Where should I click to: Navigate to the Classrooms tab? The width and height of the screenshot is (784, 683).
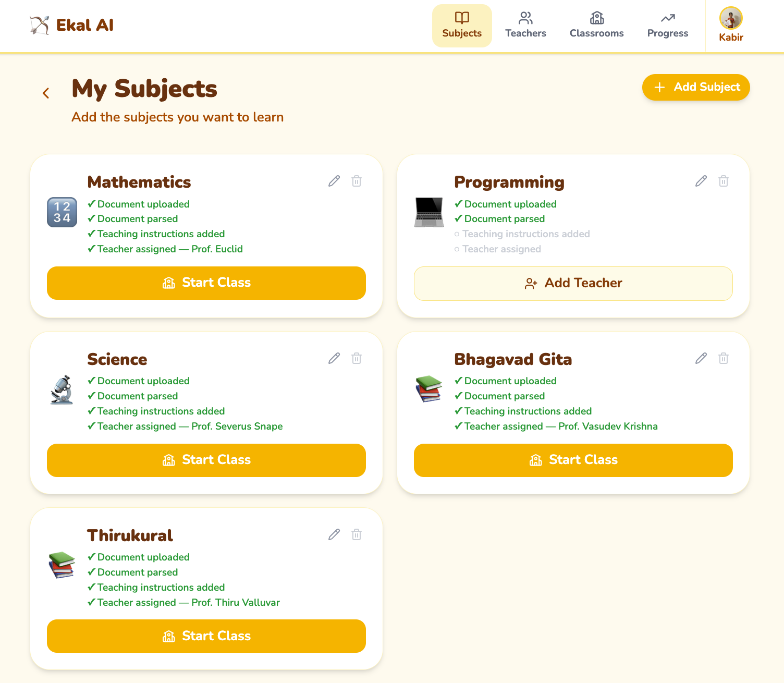tap(596, 26)
